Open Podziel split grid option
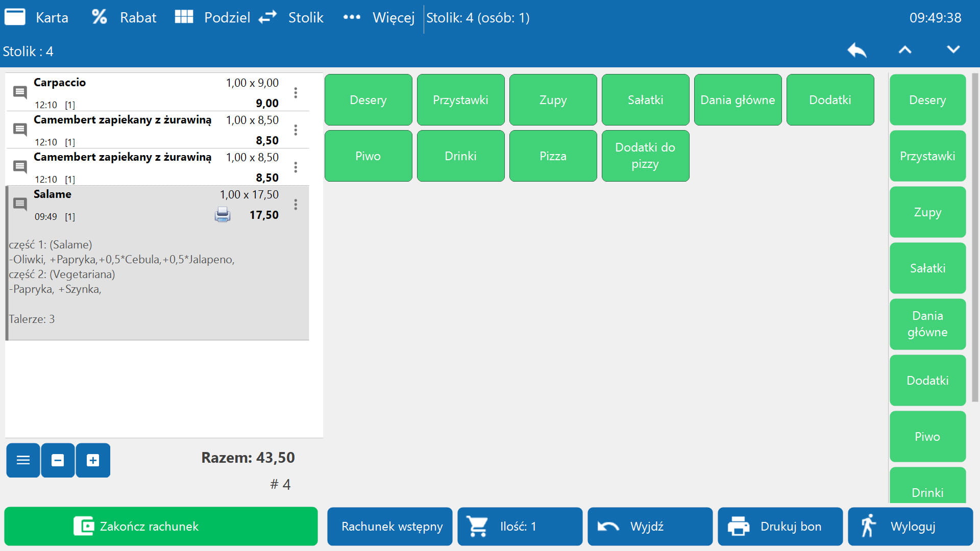The image size is (980, 551). click(x=212, y=17)
